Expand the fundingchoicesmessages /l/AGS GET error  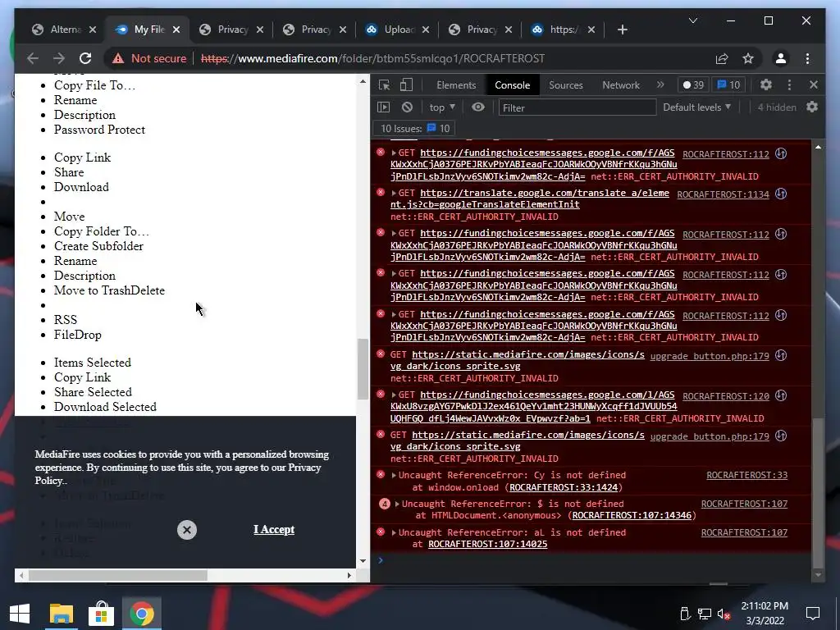pyautogui.click(x=394, y=395)
